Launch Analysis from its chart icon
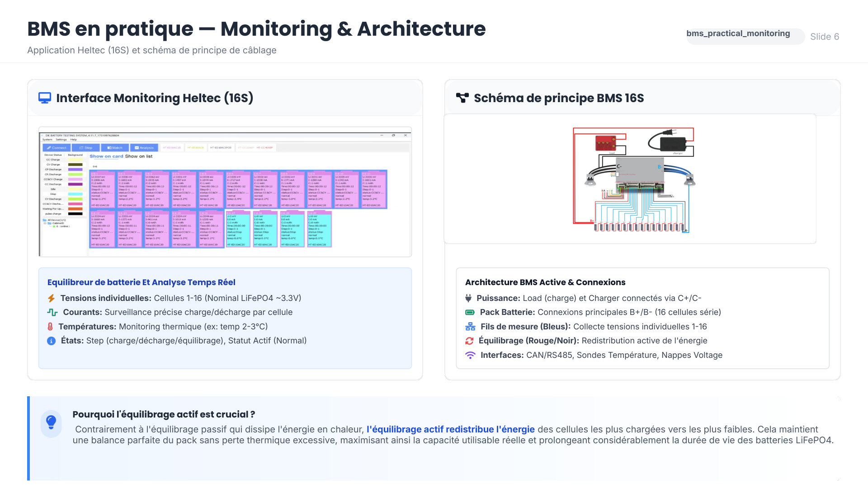Image resolution: width=868 pixels, height=488 pixels. click(137, 148)
